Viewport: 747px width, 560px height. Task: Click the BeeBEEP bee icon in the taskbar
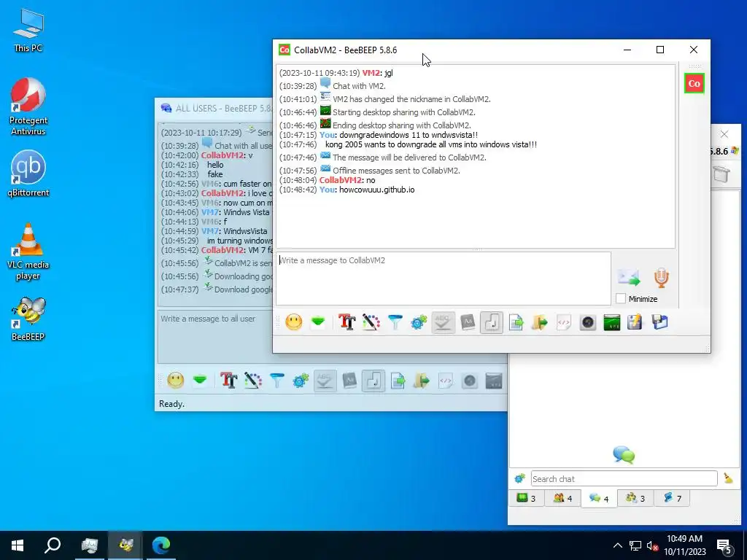coord(125,545)
